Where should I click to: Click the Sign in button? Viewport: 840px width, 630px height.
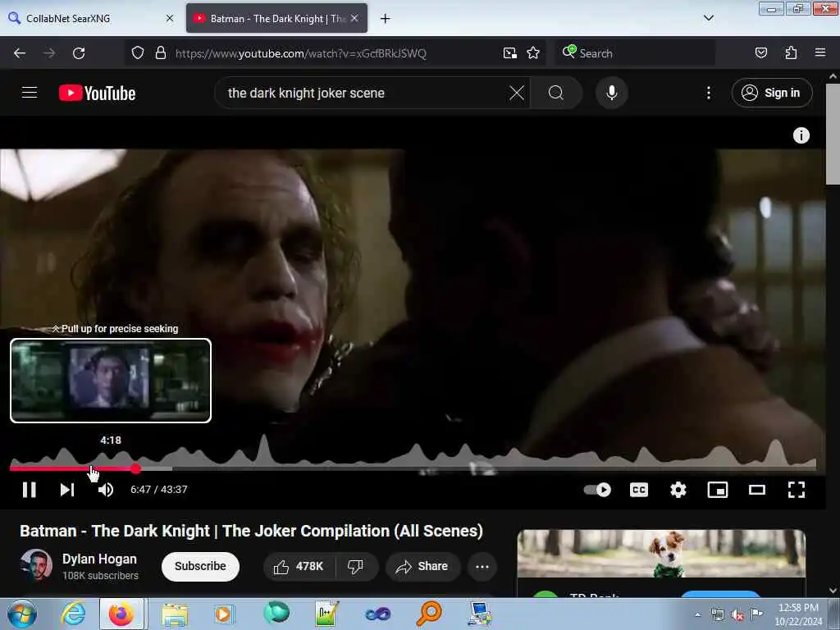pyautogui.click(x=771, y=93)
